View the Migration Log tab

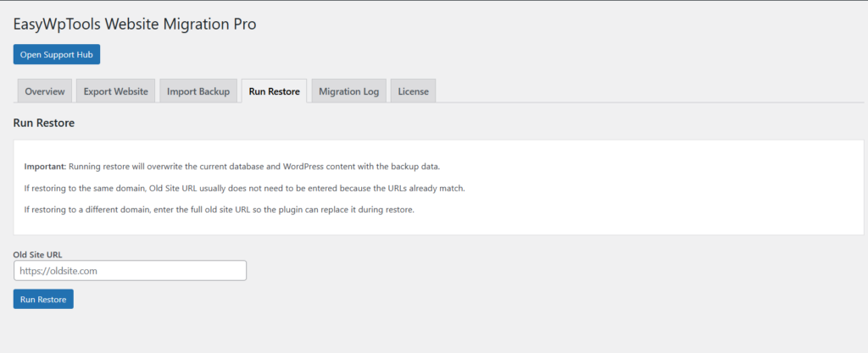click(x=348, y=91)
